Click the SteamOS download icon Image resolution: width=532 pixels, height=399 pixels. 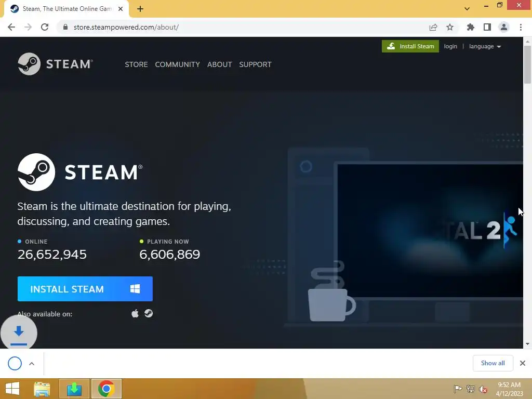(149, 313)
